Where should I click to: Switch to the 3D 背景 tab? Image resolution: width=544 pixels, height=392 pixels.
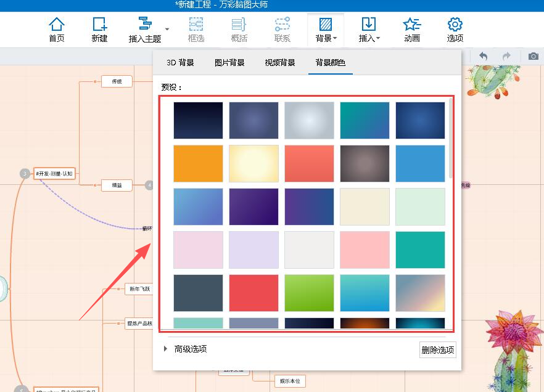(180, 63)
